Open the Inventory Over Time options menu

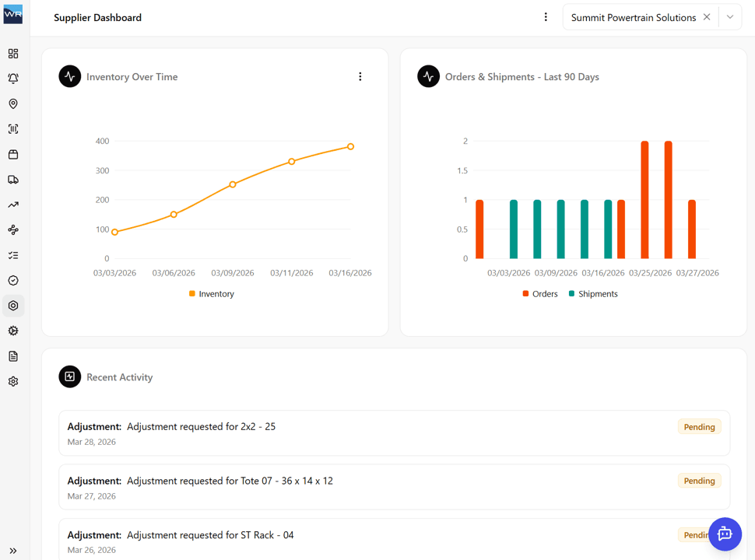coord(360,76)
